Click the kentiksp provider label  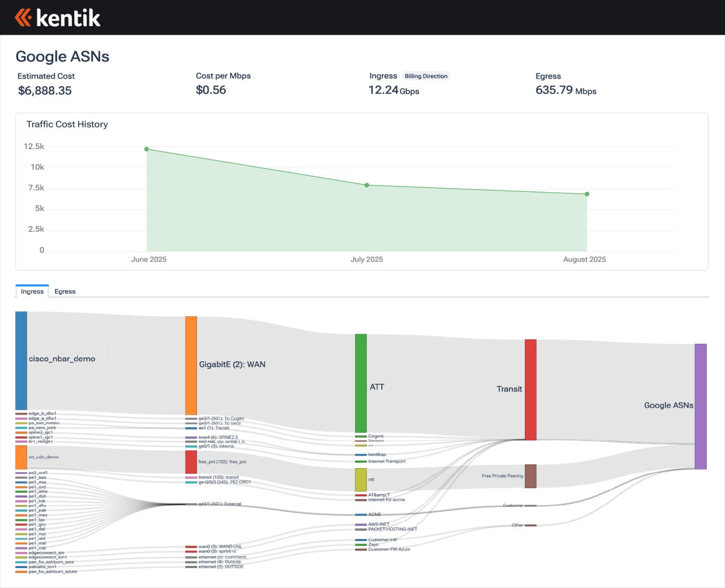[x=377, y=454]
